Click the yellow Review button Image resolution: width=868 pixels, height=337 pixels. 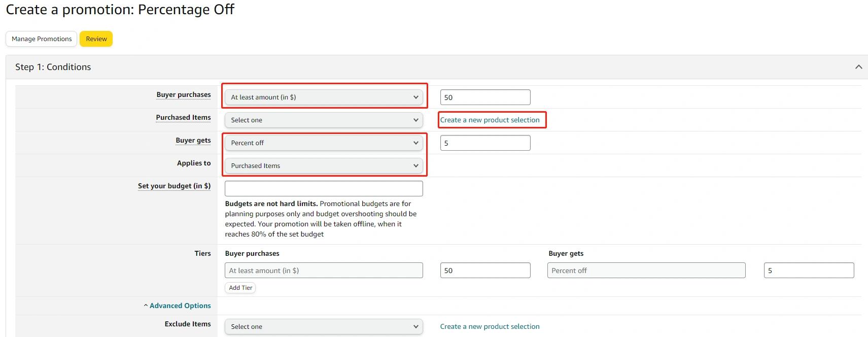pyautogui.click(x=96, y=39)
